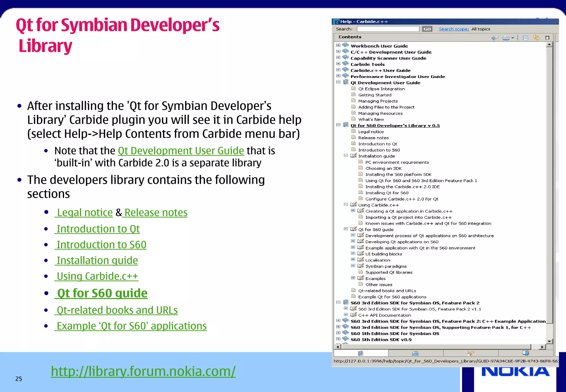Viewport: 566px width, 392px height.
Task: Switch to the Bookmarks tab at bottom
Action: click(x=526, y=353)
